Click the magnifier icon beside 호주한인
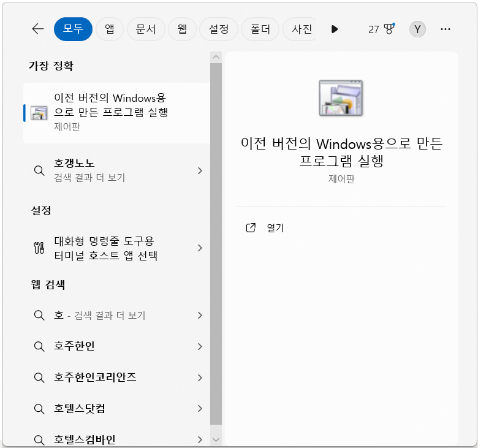The height and width of the screenshot is (448, 478). point(39,346)
